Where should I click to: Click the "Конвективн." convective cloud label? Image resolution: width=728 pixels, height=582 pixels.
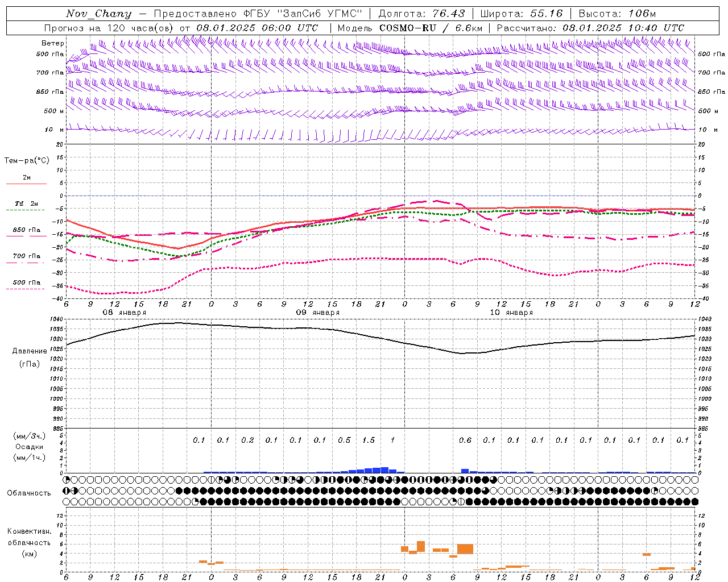(x=29, y=531)
